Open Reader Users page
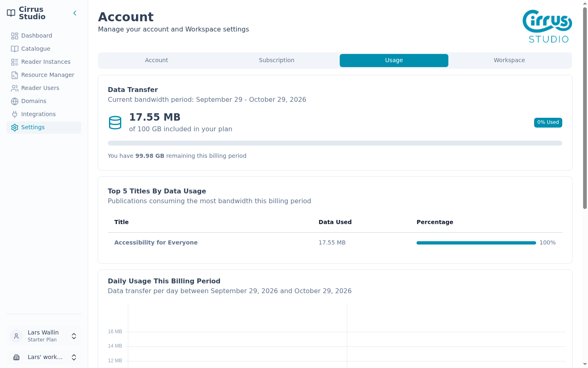The height and width of the screenshot is (368, 588). tap(44, 88)
